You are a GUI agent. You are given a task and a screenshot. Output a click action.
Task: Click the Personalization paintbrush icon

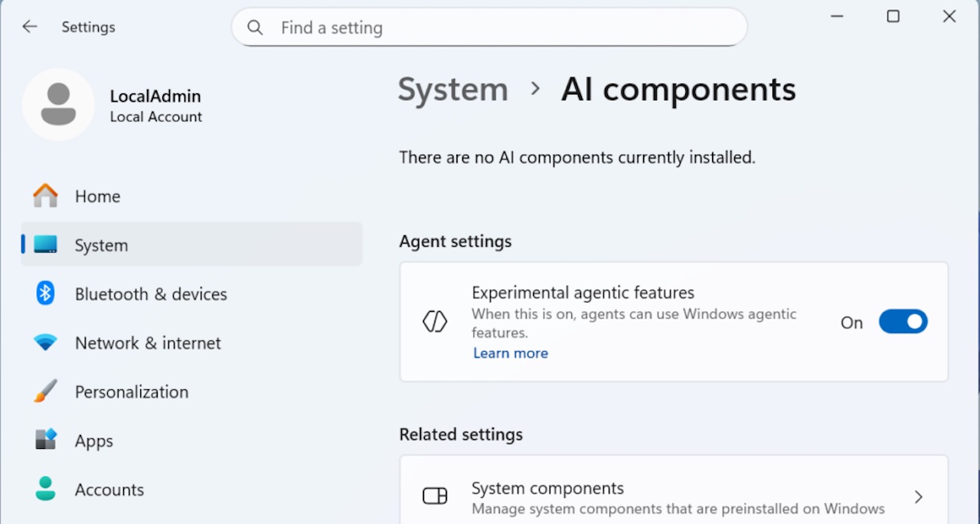[x=45, y=391]
